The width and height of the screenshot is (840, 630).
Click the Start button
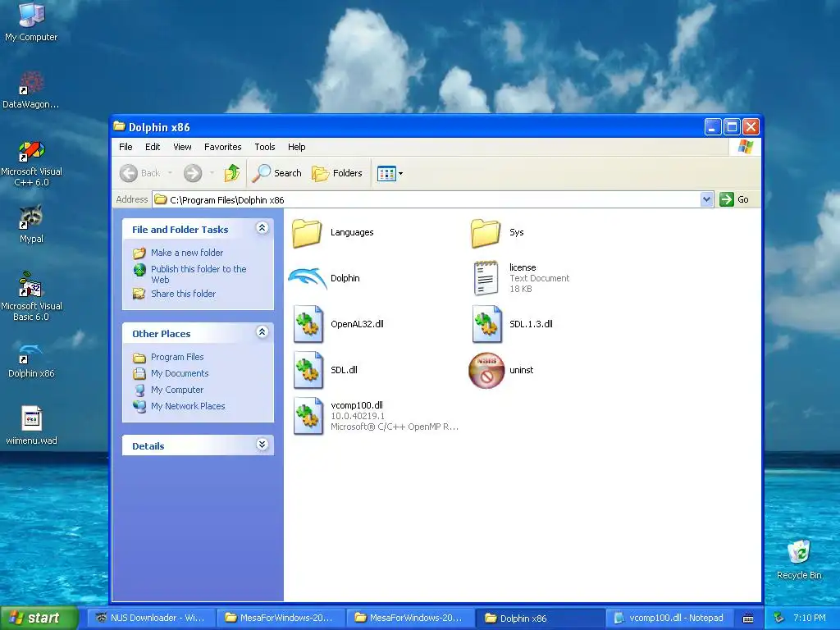39,618
